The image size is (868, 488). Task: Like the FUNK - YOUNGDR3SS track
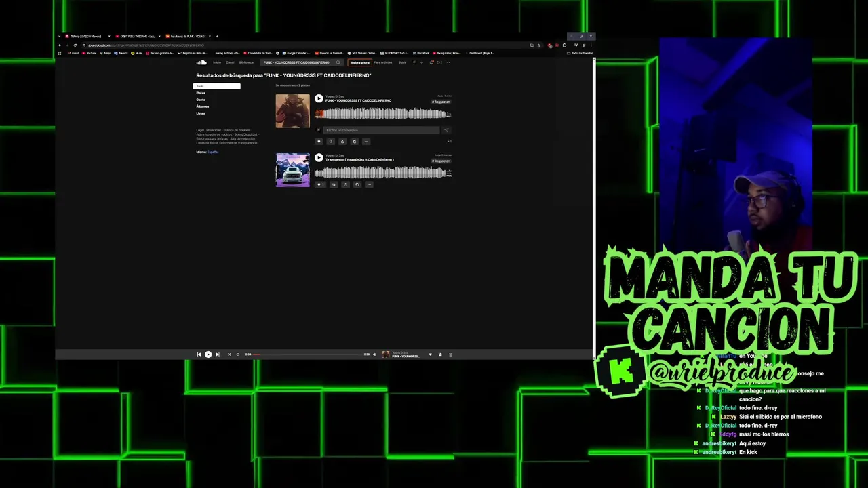click(319, 142)
